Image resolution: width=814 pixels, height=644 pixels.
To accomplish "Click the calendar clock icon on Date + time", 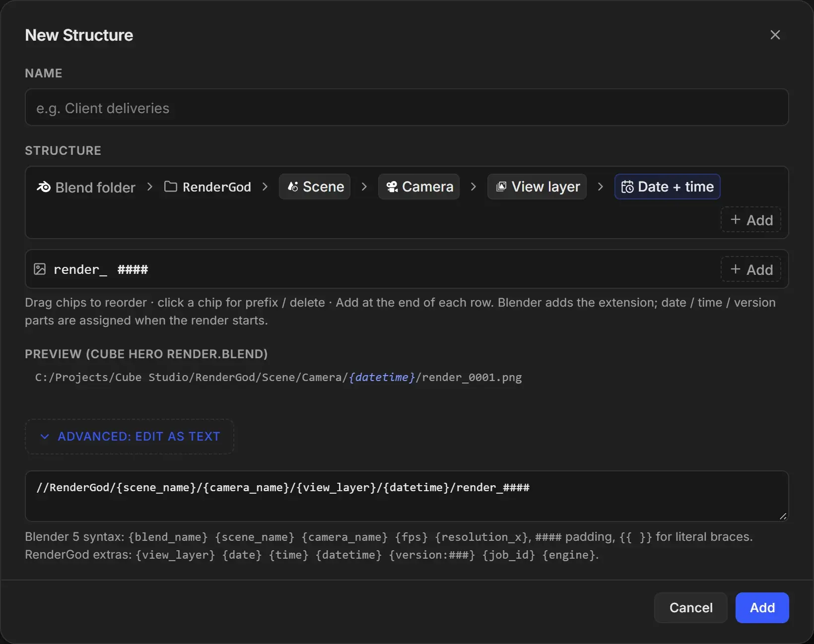I will 627,187.
